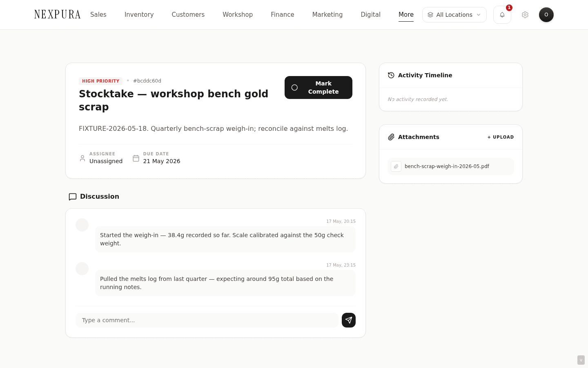Click the Discussion speech bubble icon
The width and height of the screenshot is (588, 368).
point(73,197)
